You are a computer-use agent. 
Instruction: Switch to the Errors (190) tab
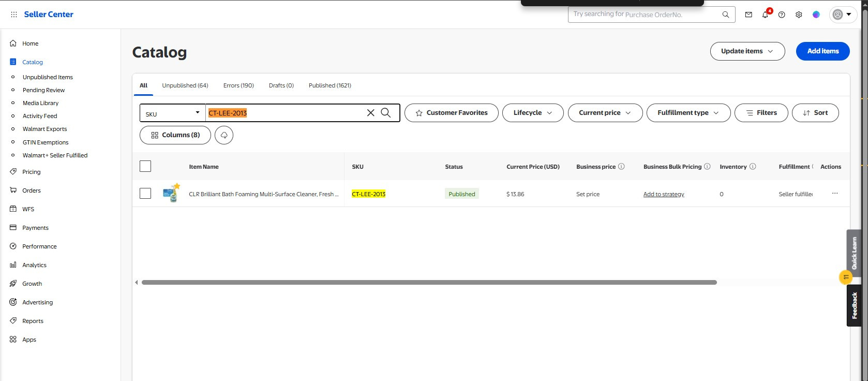238,85
